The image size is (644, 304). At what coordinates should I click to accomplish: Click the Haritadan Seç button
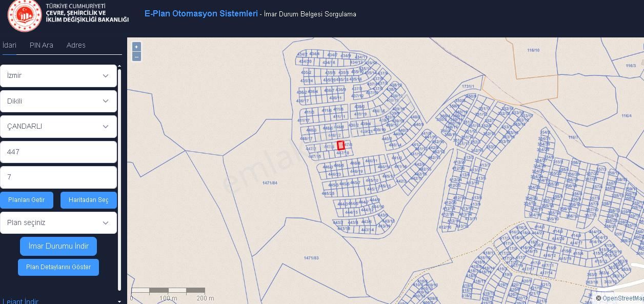coord(89,200)
